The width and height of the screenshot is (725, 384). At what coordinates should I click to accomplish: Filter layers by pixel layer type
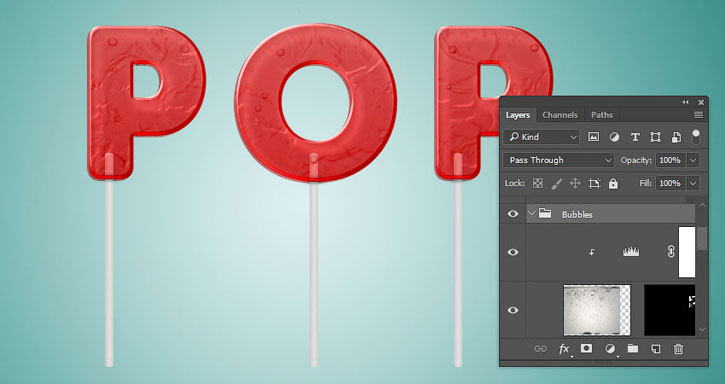[593, 137]
